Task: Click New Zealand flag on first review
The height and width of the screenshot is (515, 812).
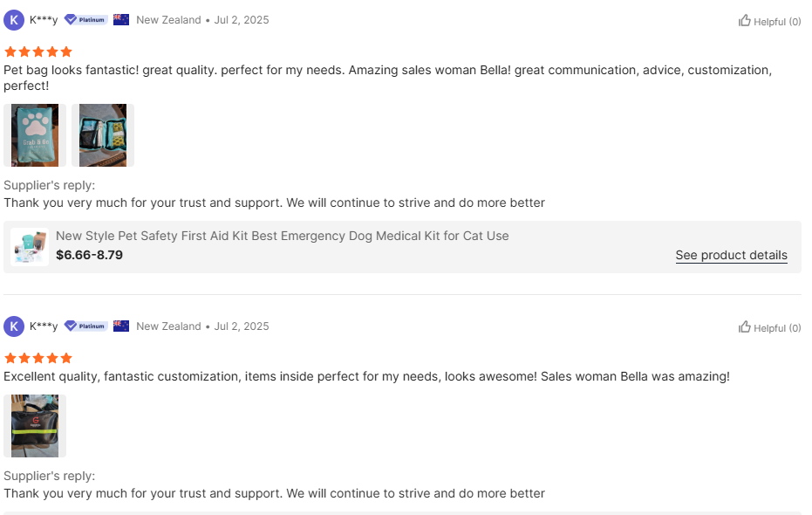Action: click(121, 20)
